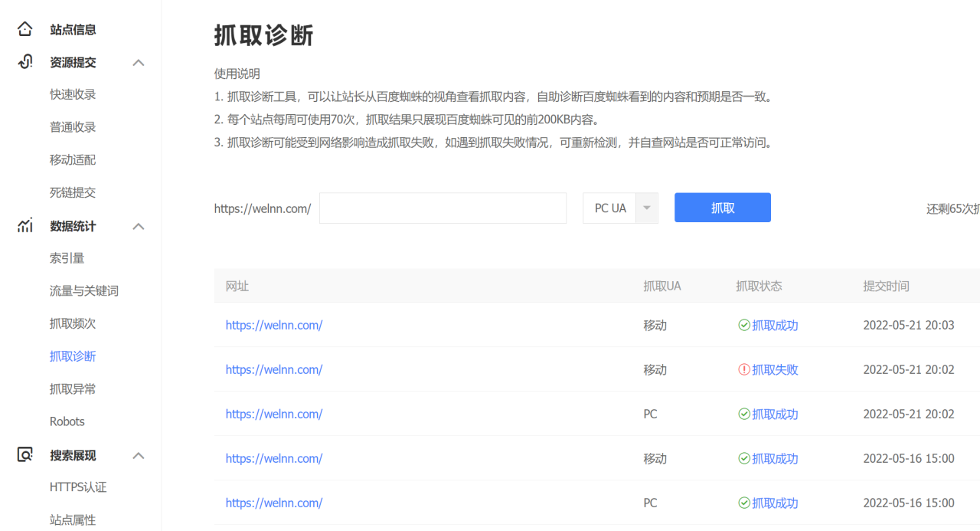Click the success icon on the 2022-05-16 移动 row
The height and width of the screenshot is (531, 980).
click(x=743, y=458)
